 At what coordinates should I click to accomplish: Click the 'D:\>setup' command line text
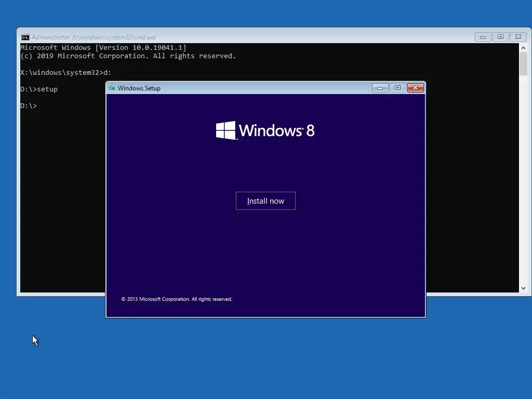(x=39, y=89)
